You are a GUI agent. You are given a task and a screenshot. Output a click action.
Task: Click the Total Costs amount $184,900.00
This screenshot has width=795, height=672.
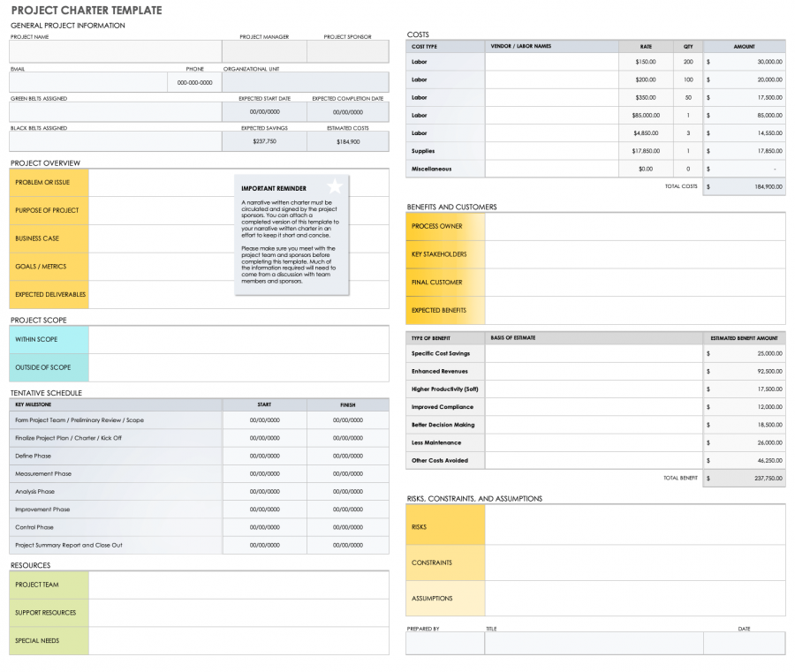tap(746, 186)
